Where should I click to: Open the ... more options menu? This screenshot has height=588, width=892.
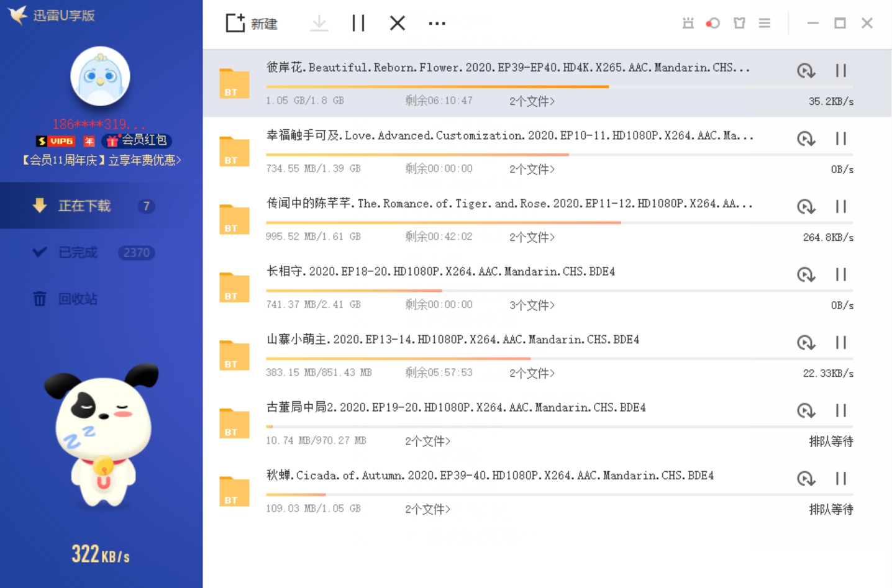437,23
